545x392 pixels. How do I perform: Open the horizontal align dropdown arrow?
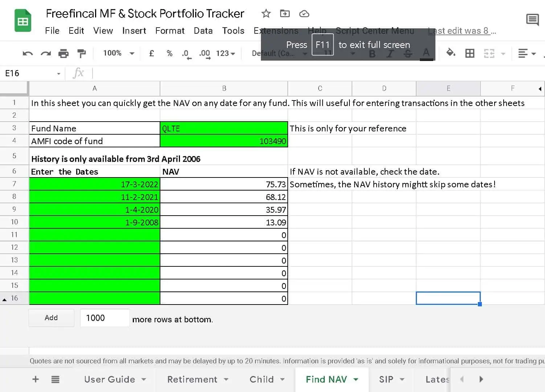point(533,54)
